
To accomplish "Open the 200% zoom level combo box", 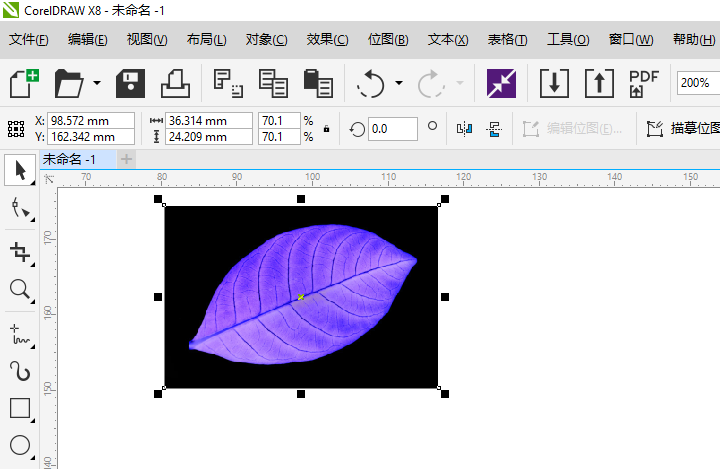I will coord(697,83).
